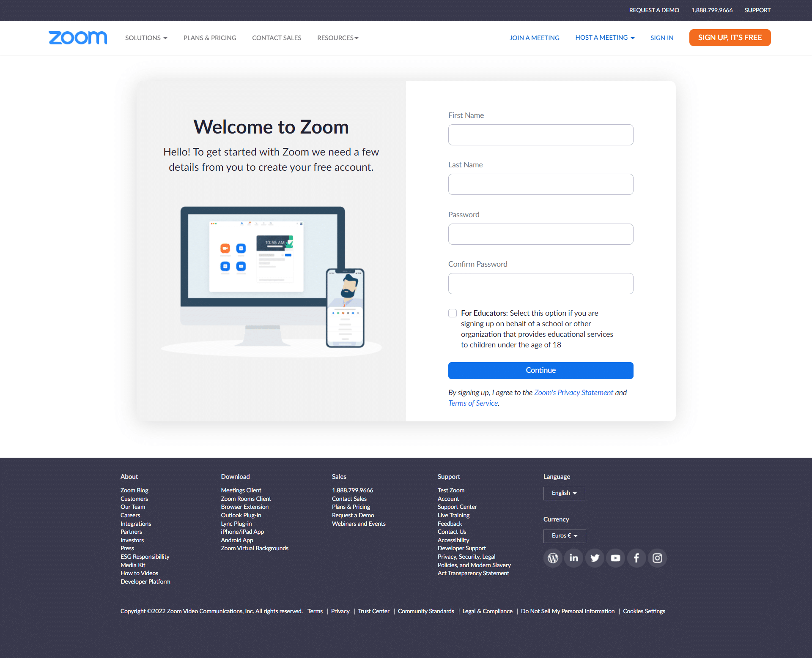Open the YouTube social icon
This screenshot has width=812, height=658.
[x=615, y=558]
